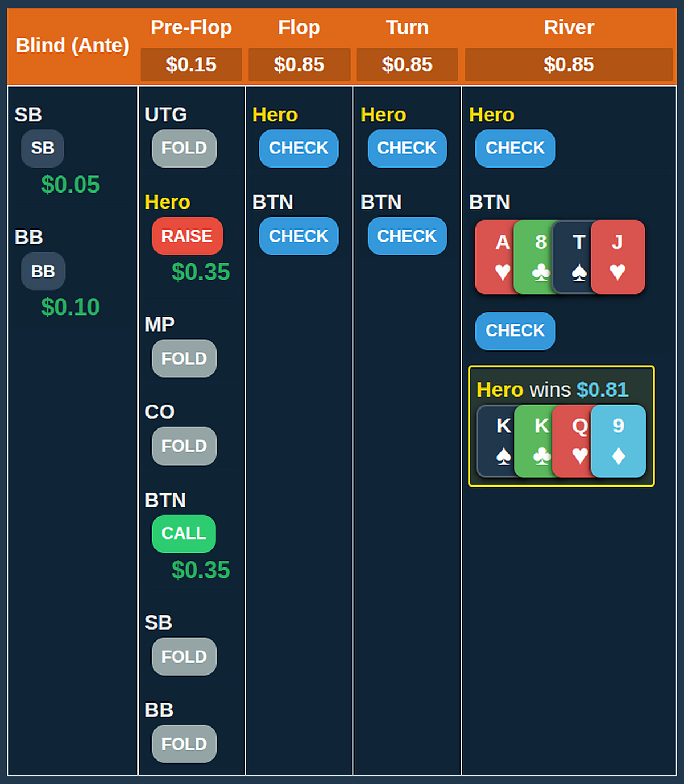This screenshot has height=784, width=684.
Task: Click the Hero label in Turn column
Action: (x=384, y=115)
